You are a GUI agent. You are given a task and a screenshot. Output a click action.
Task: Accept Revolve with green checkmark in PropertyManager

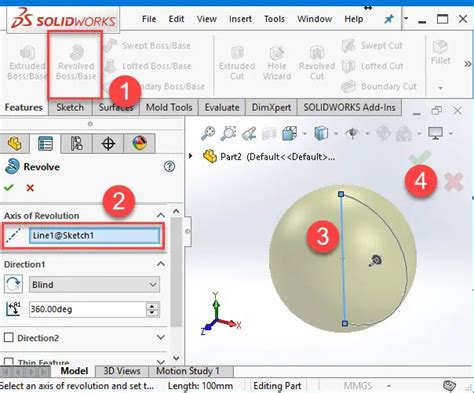coord(9,188)
